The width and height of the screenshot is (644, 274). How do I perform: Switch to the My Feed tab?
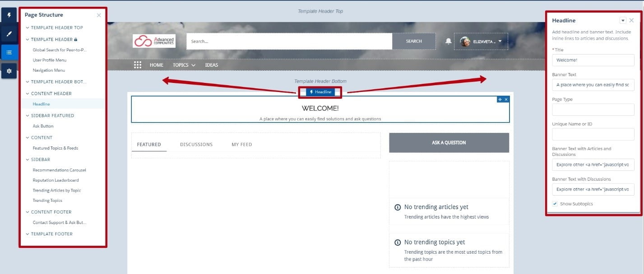242,145
